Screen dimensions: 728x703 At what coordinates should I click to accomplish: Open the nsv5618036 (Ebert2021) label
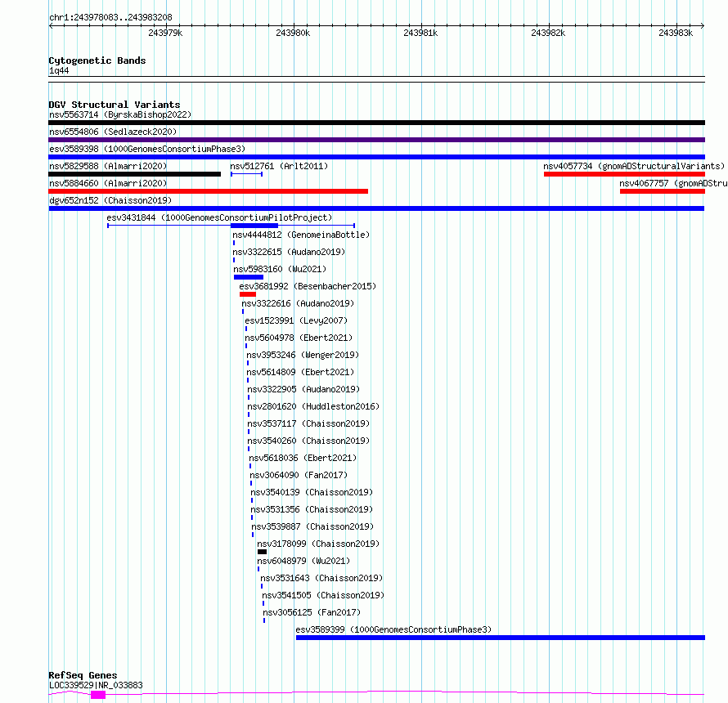click(303, 458)
